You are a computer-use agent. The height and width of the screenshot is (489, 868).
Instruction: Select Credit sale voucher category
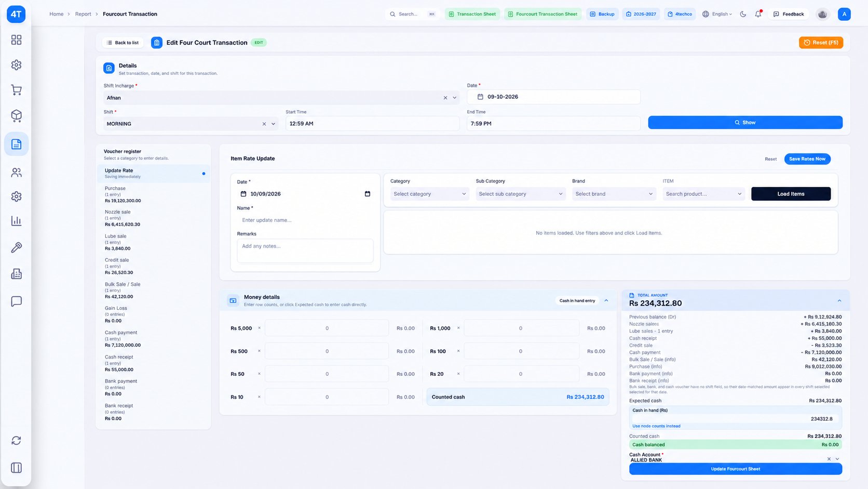point(154,266)
